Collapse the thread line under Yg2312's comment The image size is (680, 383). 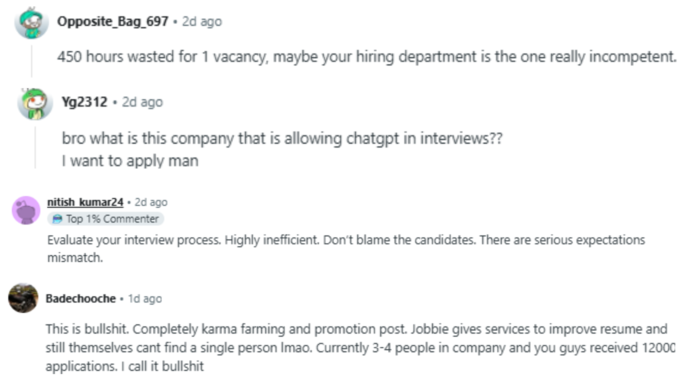click(x=36, y=147)
